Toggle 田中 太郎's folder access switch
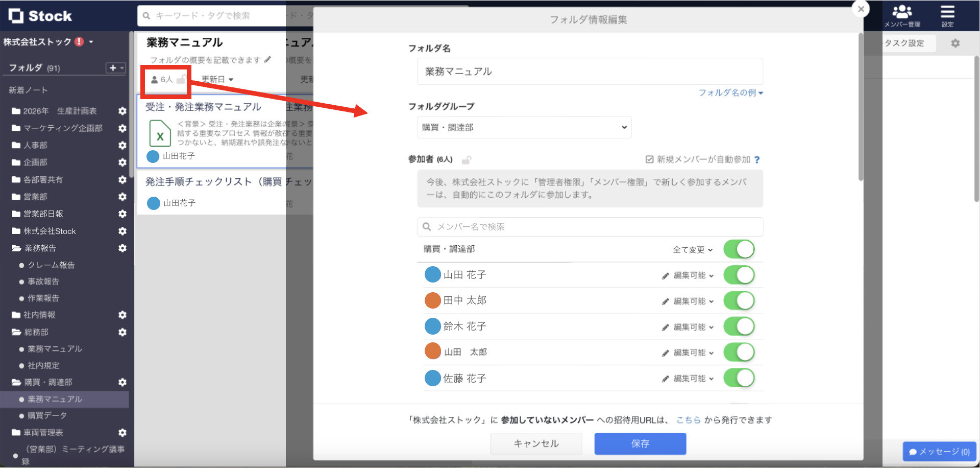 (739, 300)
